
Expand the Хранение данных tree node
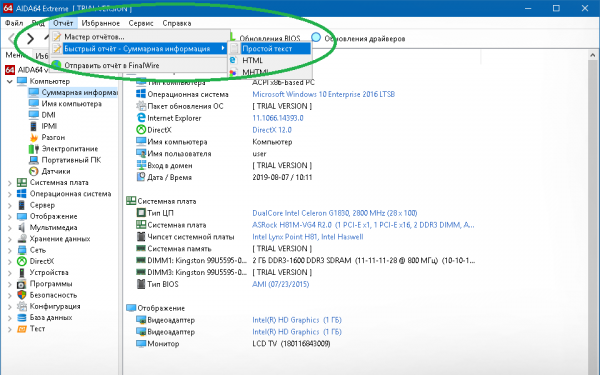click(x=10, y=239)
